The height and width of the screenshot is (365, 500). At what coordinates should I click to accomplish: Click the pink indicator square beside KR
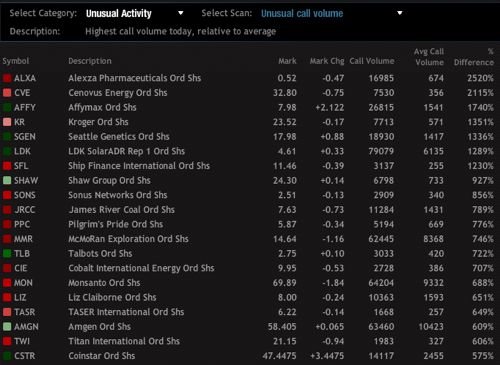point(7,122)
